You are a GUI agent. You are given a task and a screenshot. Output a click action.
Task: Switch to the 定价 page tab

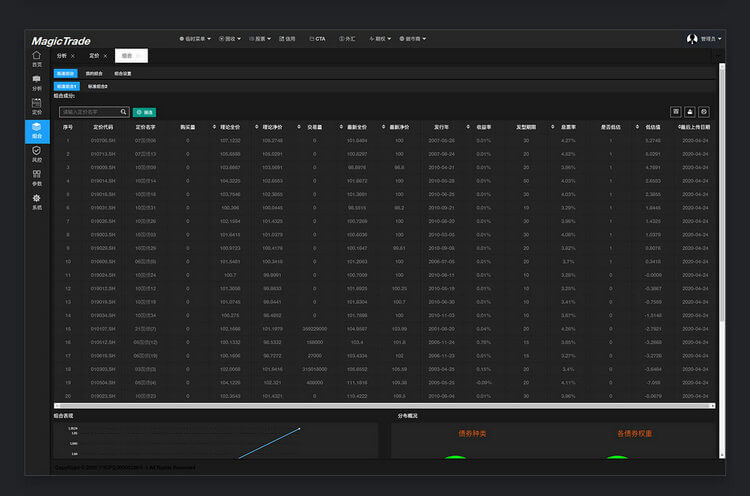pos(94,56)
